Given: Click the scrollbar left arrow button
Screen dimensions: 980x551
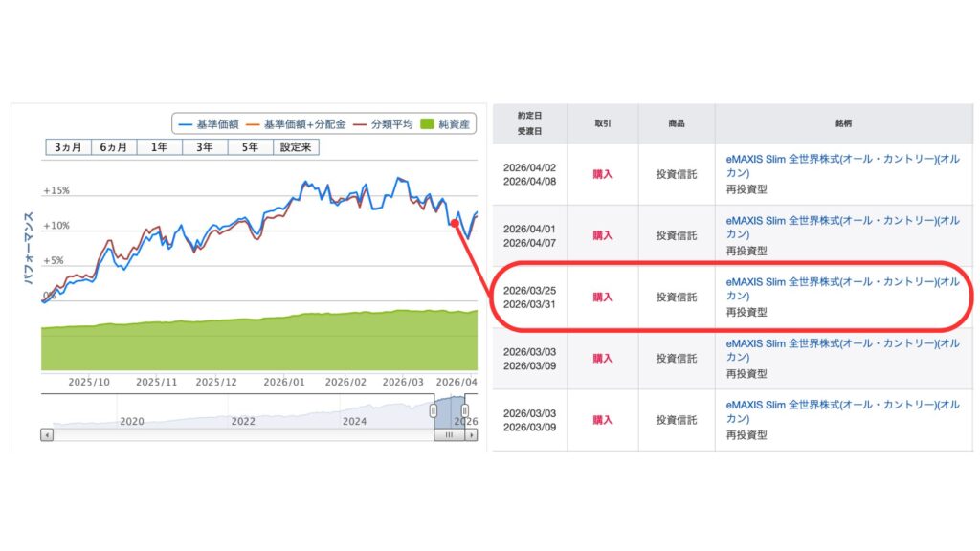Looking at the screenshot, I should tap(47, 434).
